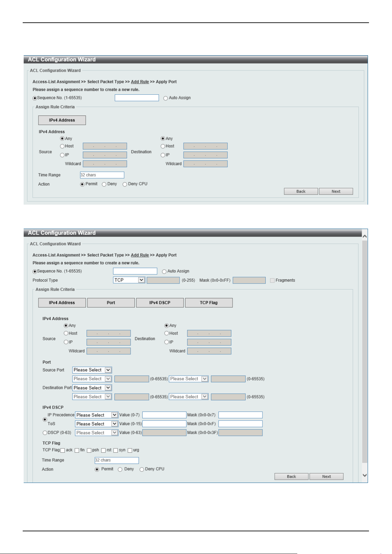Image resolution: width=392 pixels, height=554 pixels.
Task: Click IP Precedence Mask (0x0-0x7) field
Action: pos(240,415)
